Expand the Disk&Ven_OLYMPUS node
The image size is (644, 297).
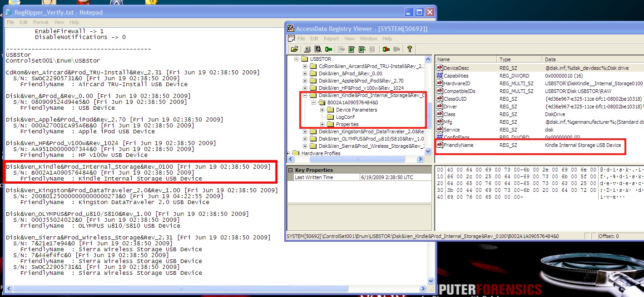305,139
